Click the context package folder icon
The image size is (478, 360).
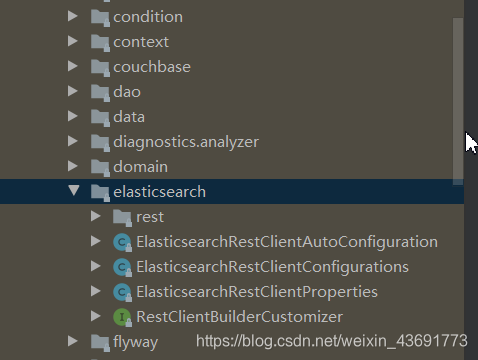pos(100,42)
